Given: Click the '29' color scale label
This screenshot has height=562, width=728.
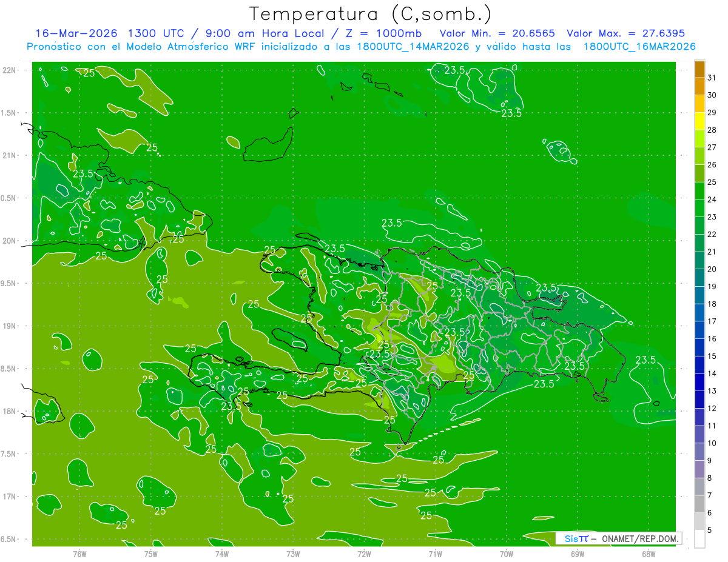Looking at the screenshot, I should pos(712,113).
